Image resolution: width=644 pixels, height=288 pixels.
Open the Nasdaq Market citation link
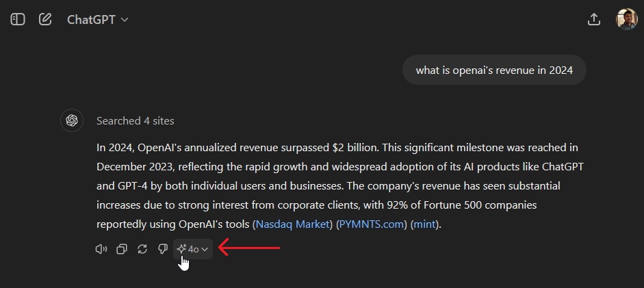point(293,224)
